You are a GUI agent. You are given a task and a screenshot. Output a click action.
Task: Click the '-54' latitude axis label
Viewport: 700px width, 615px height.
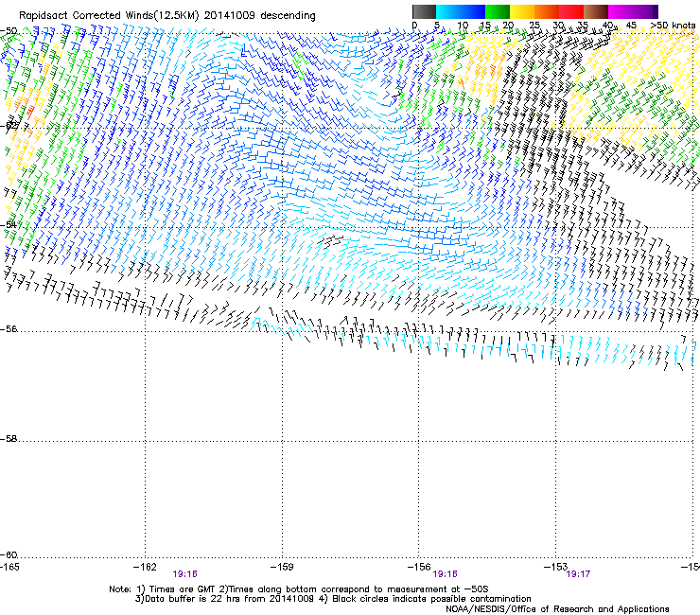pos(9,224)
